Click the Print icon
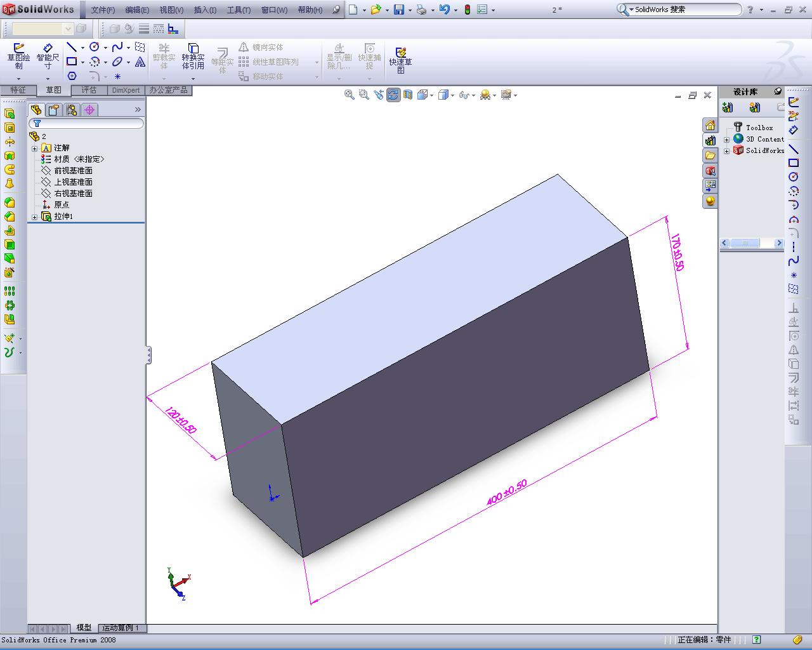This screenshot has width=812, height=650. (x=421, y=10)
